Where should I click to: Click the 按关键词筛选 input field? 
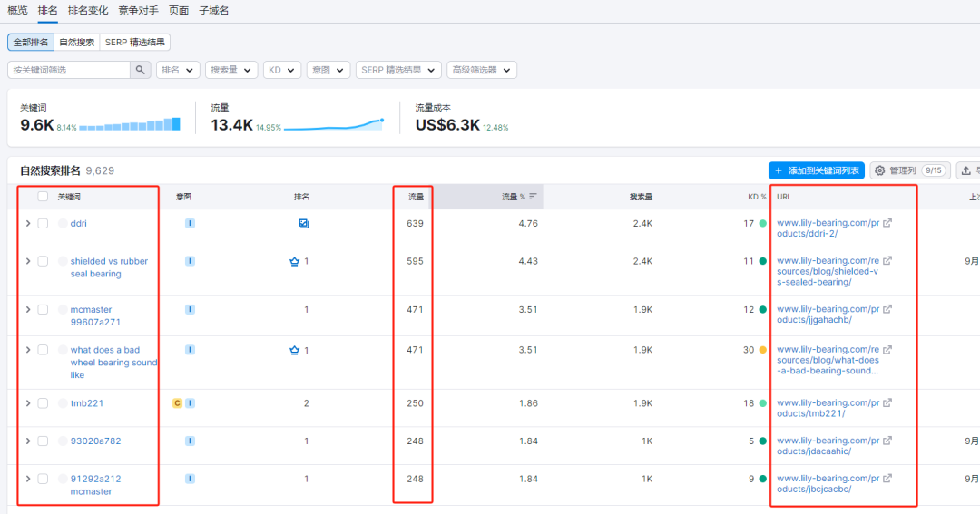[x=69, y=70]
